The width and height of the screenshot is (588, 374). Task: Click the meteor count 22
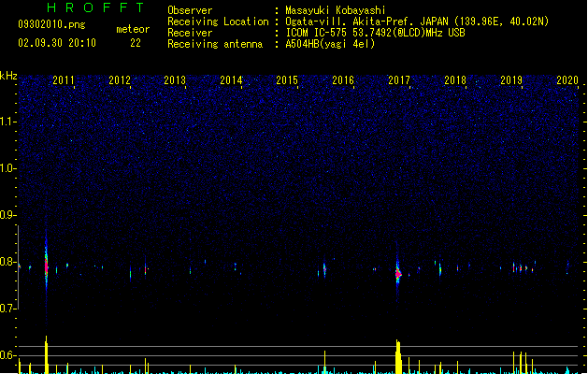pyautogui.click(x=136, y=43)
